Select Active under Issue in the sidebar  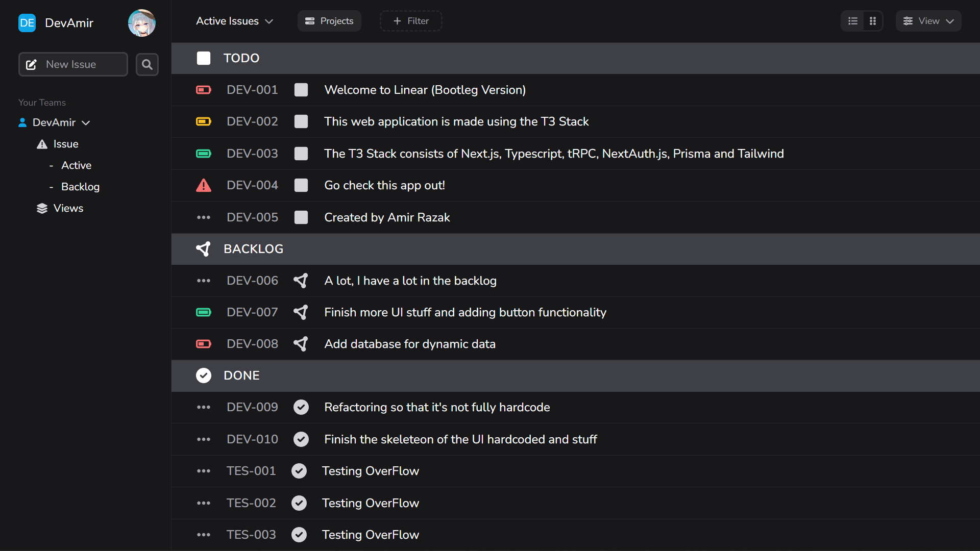[x=76, y=165]
